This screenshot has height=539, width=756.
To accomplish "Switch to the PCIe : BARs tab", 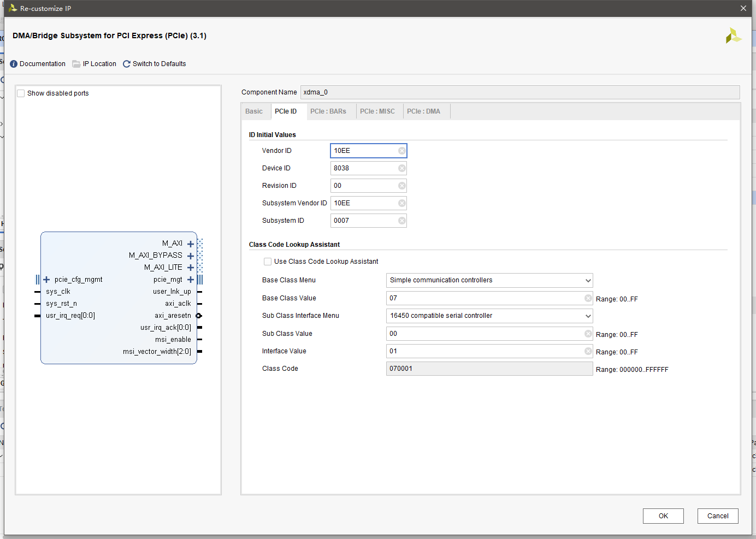I will pyautogui.click(x=328, y=111).
